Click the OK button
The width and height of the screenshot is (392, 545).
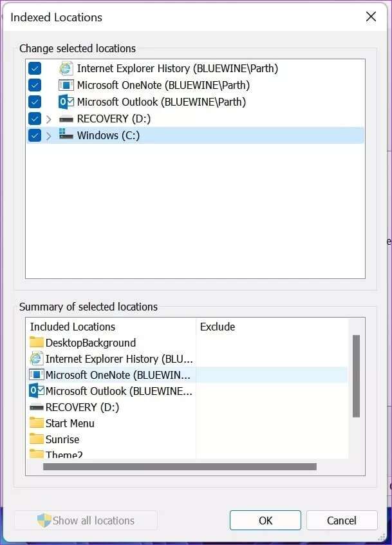coord(265,520)
